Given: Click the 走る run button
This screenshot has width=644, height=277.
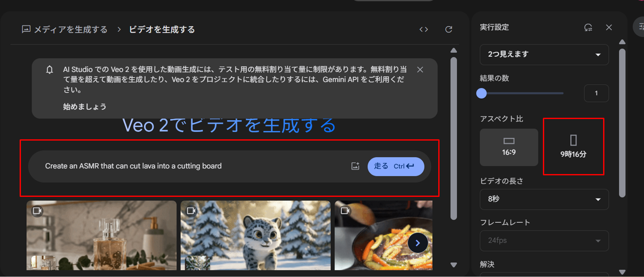Looking at the screenshot, I should tap(396, 167).
